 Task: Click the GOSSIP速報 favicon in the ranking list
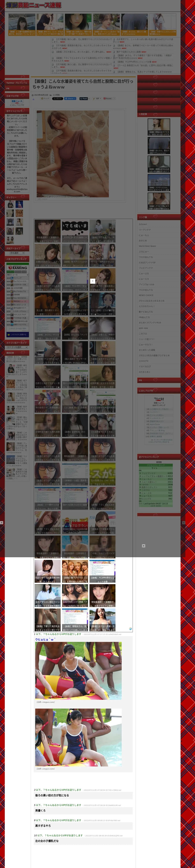point(12,288)
